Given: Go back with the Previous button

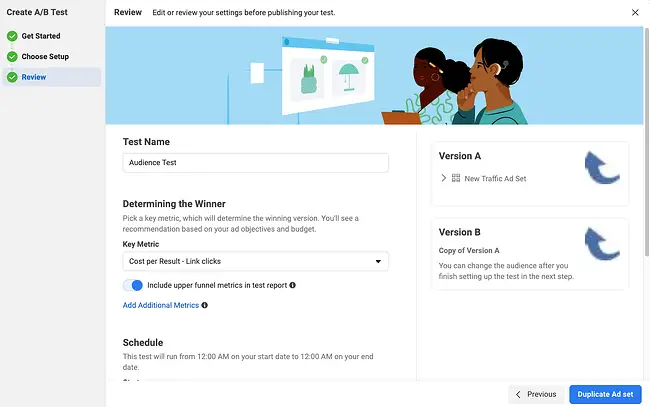Looking at the screenshot, I should [536, 394].
